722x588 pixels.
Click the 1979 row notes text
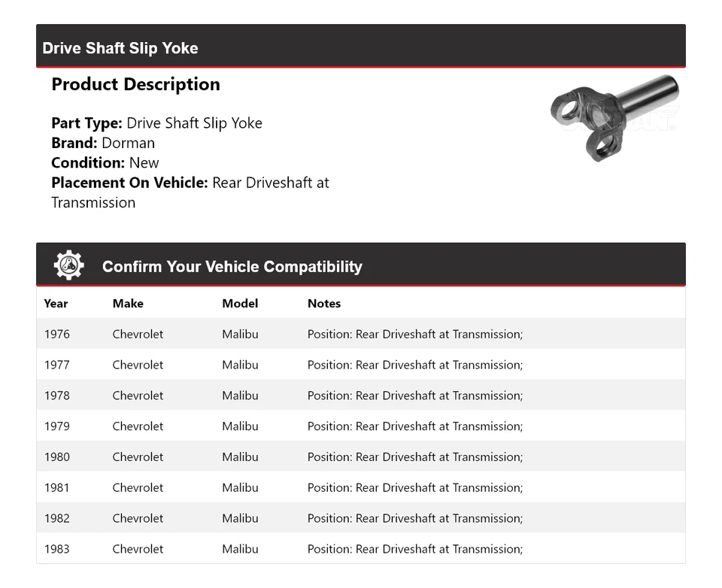(x=414, y=426)
